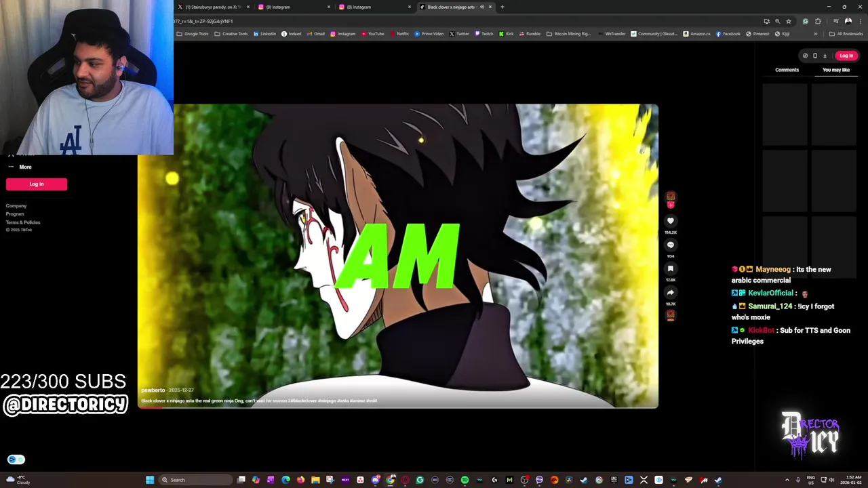Open the Windows Start menu
Image resolution: width=868 pixels, height=488 pixels.
point(149,480)
